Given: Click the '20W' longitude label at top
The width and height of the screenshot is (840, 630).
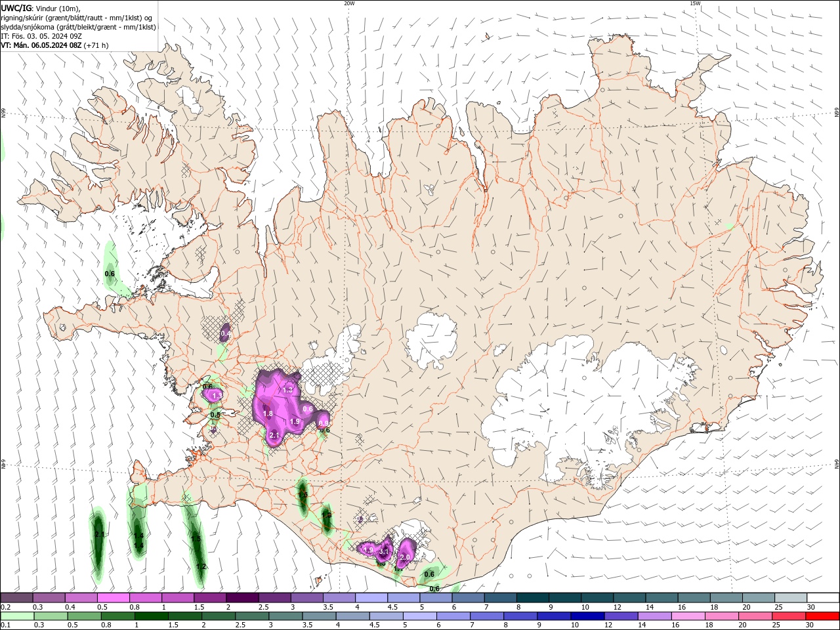Looking at the screenshot, I should pos(349,3).
